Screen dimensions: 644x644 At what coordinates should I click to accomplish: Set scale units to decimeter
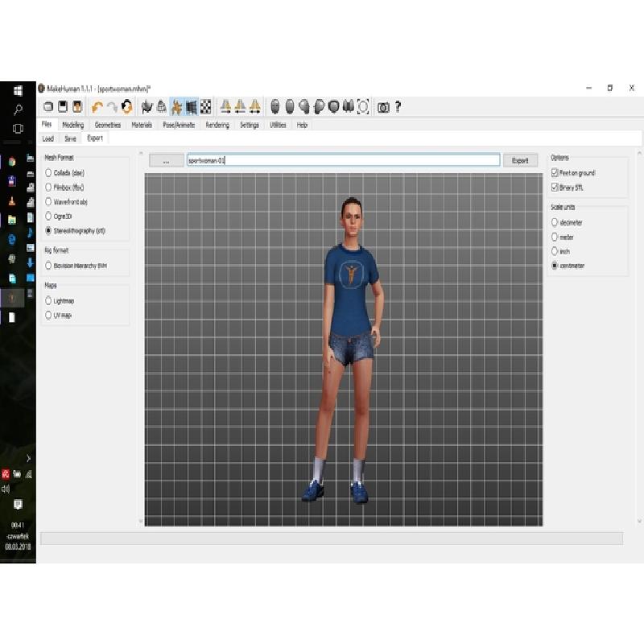tap(567, 222)
